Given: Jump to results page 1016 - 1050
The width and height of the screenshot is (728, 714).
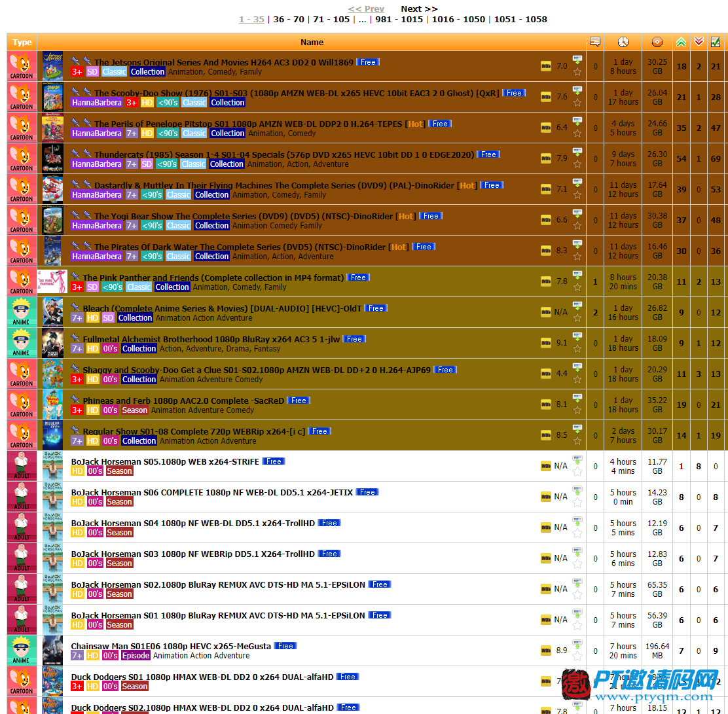Looking at the screenshot, I should pyautogui.click(x=459, y=20).
